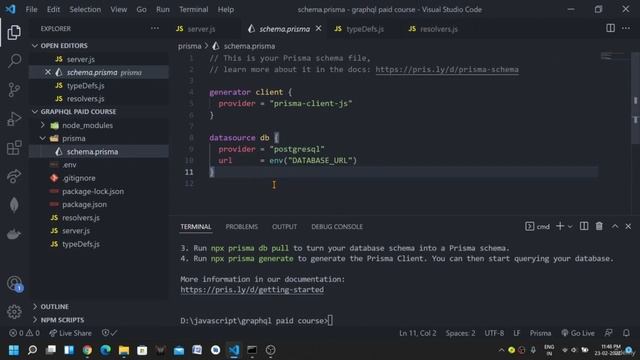Click Go Live in status bar
Image resolution: width=640 pixels, height=360 pixels.
tap(578, 333)
